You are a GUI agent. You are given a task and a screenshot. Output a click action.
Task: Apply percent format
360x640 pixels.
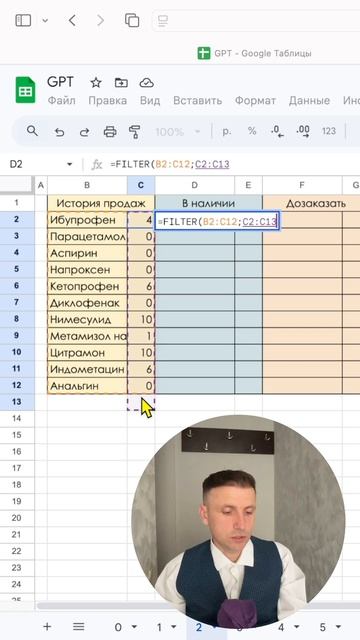pyautogui.click(x=252, y=131)
